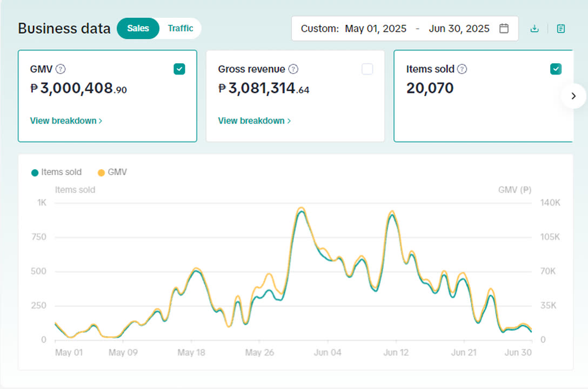Select start date May 01, 2025
Image resolution: width=588 pixels, height=389 pixels.
376,29
